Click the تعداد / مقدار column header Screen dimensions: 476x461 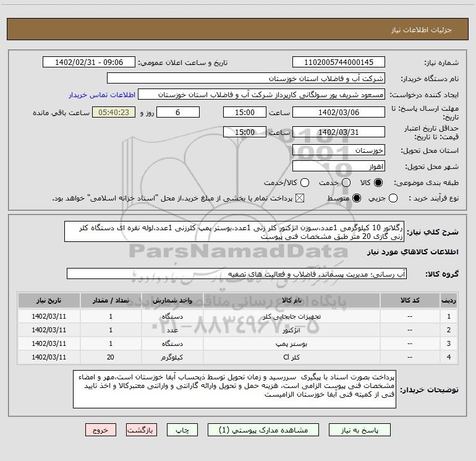pyautogui.click(x=111, y=300)
